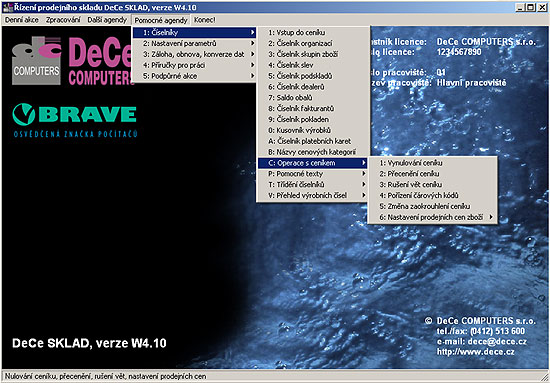Expand Nastavení prodejních cen zboží submenu
Screen dimensions: 550x383
pos(432,217)
